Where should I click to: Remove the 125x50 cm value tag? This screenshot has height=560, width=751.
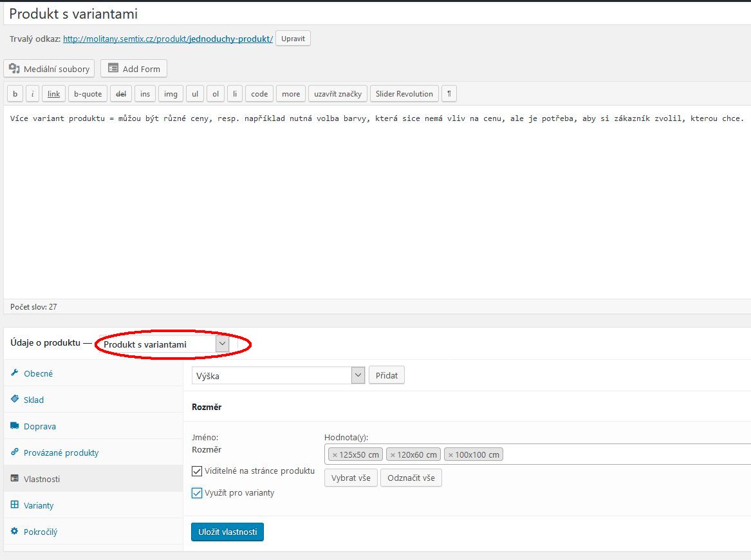pyautogui.click(x=335, y=455)
